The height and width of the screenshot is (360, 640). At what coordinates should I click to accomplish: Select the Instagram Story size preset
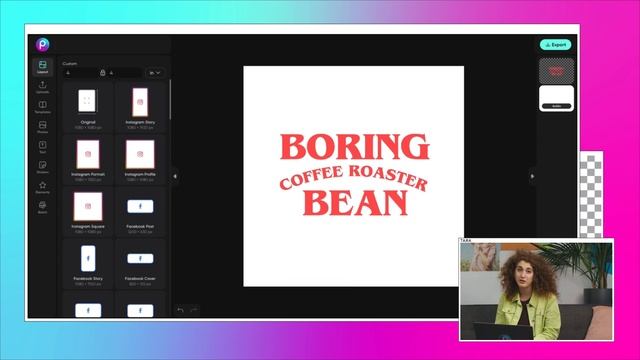[140, 107]
